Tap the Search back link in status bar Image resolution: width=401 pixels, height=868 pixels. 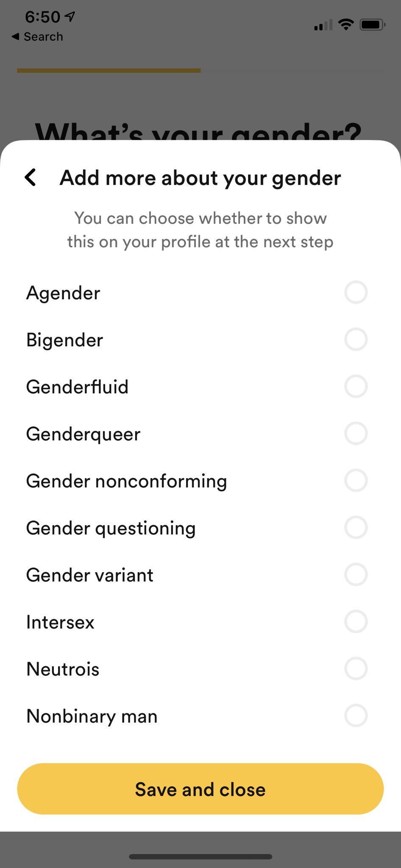(x=38, y=37)
